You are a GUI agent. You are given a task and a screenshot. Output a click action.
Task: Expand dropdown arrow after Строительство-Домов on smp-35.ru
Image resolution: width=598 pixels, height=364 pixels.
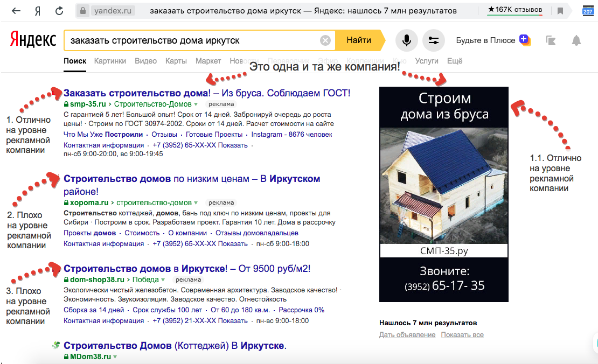(x=196, y=104)
